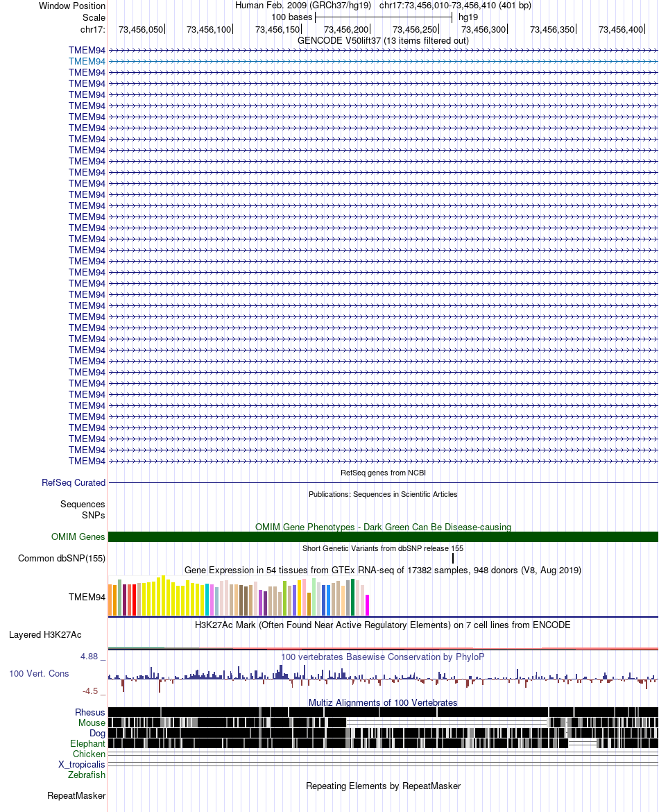Click the Common dbSNP(155) track label
This screenshot has width=659, height=812.
[x=62, y=558]
